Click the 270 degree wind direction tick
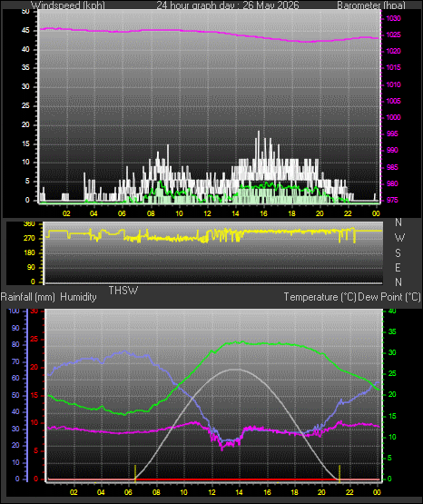Viewport: 423px width, 504px height. [29, 239]
